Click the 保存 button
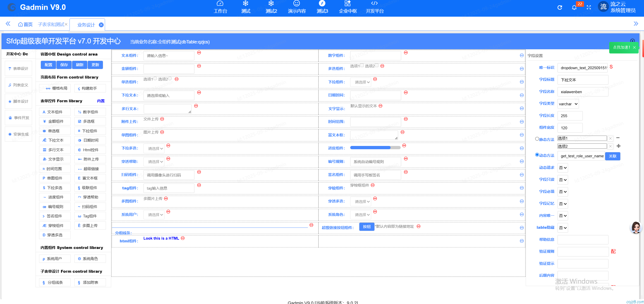The image size is (644, 304). tap(64, 65)
